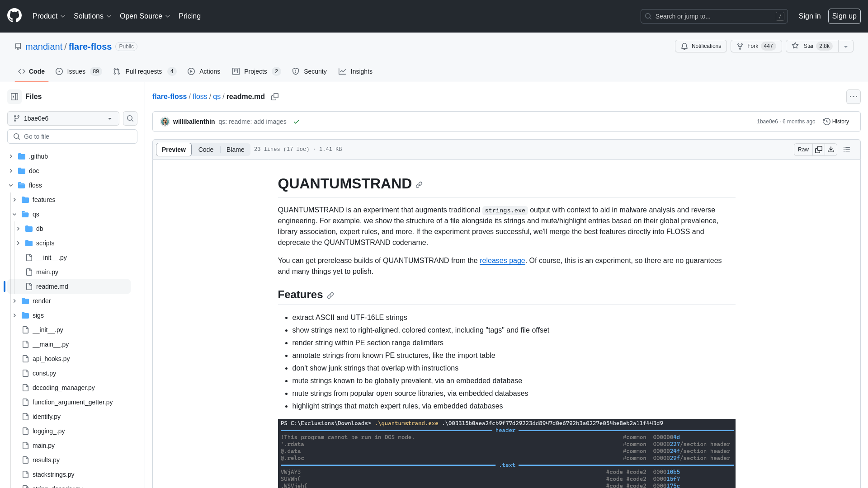Copy path icon next to readme.md

[275, 97]
